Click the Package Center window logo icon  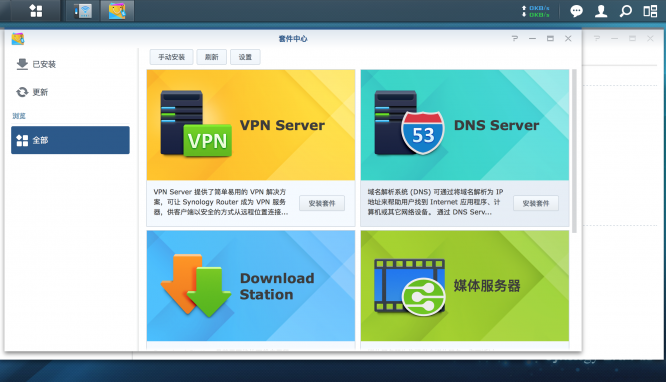click(18, 39)
